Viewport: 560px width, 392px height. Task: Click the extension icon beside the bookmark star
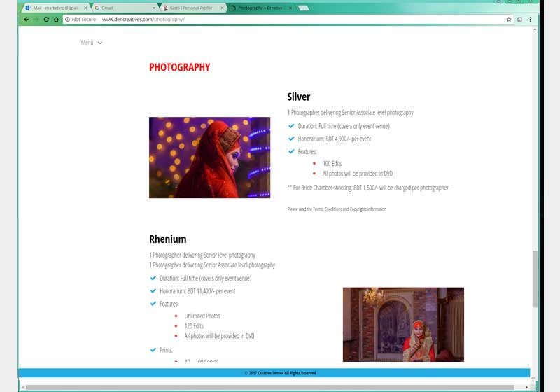(519, 20)
